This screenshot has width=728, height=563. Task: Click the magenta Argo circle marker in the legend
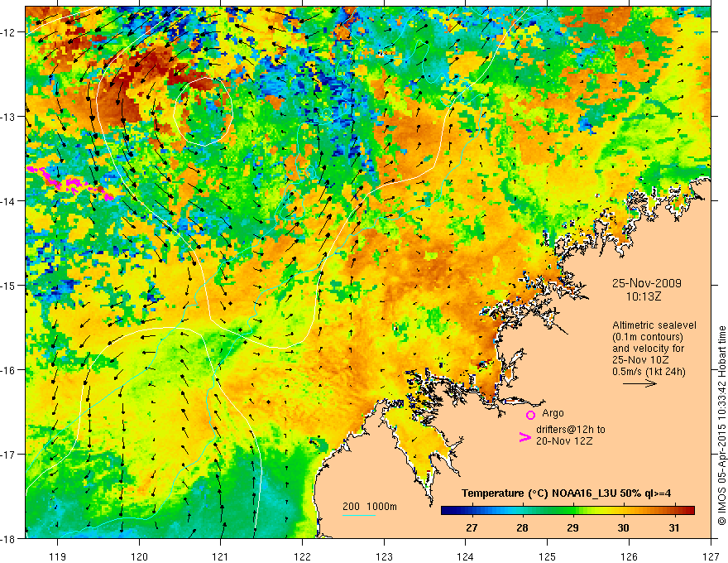point(530,415)
